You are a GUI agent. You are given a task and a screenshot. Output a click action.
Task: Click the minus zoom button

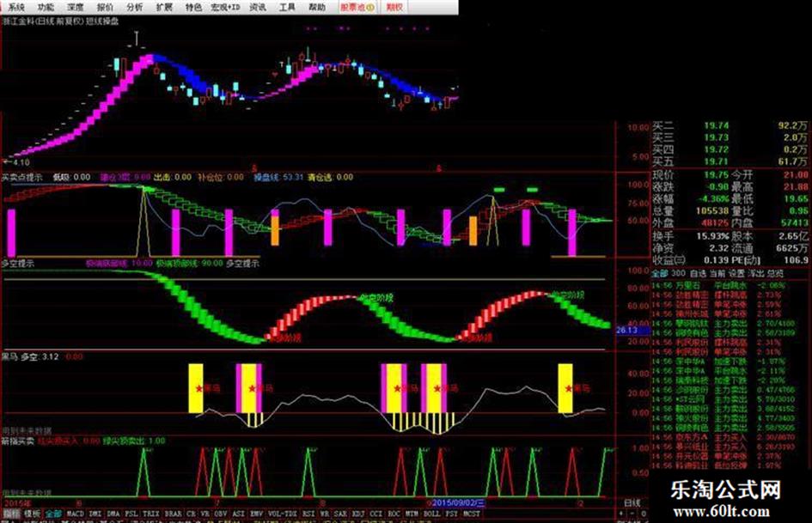click(632, 514)
